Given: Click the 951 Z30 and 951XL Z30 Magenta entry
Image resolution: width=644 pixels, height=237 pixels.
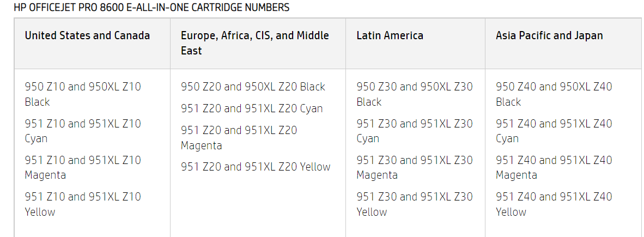Looking at the screenshot, I should pyautogui.click(x=415, y=167).
